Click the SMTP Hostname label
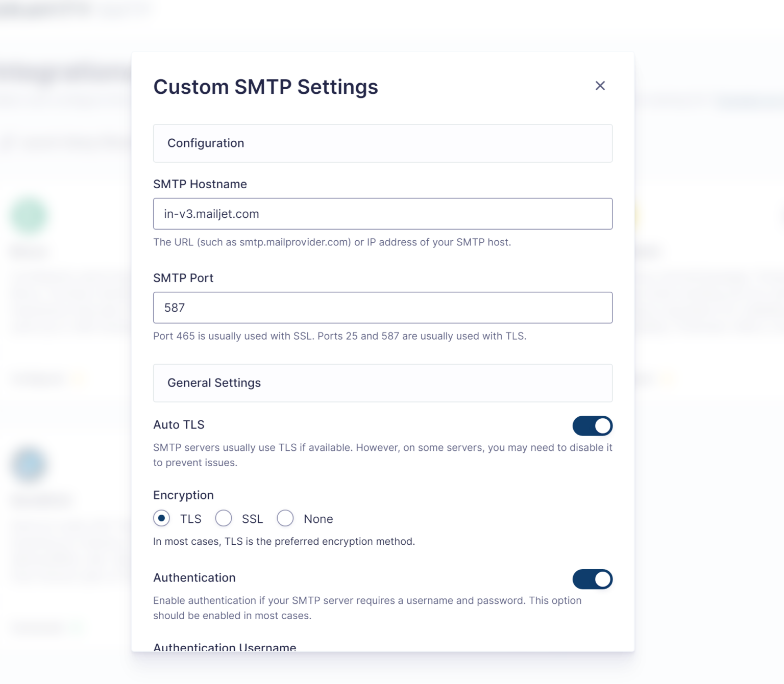This screenshot has height=684, width=784. pos(200,184)
